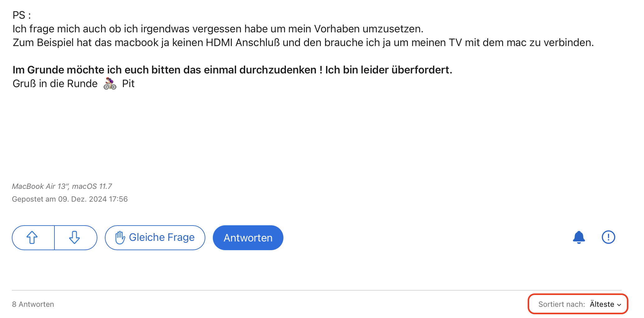Click the "PS :" heading text
This screenshot has height=318, width=644.
click(x=22, y=15)
